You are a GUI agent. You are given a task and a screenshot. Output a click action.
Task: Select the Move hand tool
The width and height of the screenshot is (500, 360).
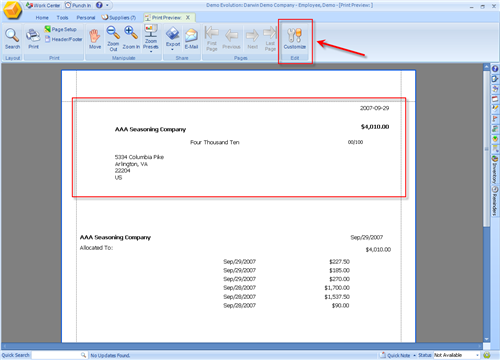coord(95,39)
